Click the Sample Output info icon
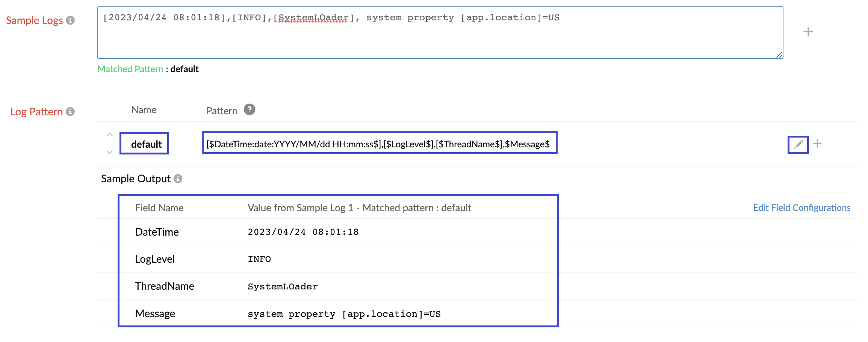 [x=178, y=179]
